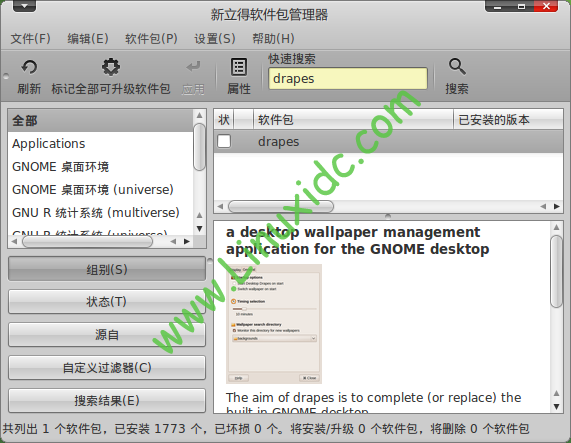Click the description pane down scroll arrow
The width and height of the screenshot is (571, 443).
click(556, 406)
